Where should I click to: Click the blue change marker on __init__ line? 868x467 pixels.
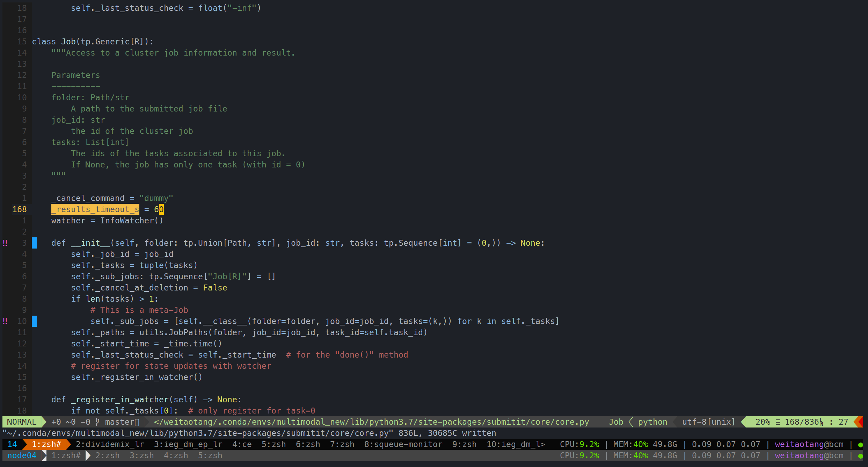tap(34, 243)
